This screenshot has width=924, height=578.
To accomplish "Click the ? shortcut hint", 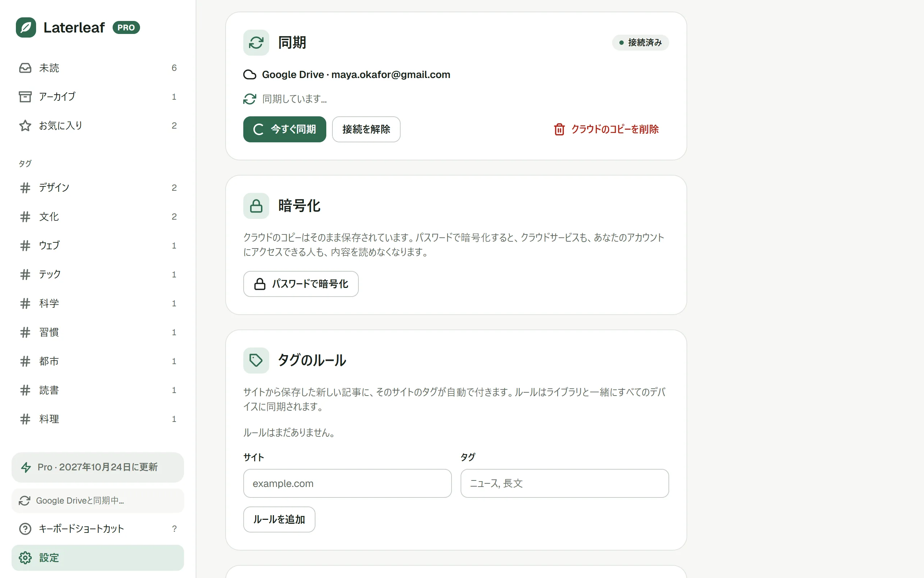I will (x=174, y=529).
